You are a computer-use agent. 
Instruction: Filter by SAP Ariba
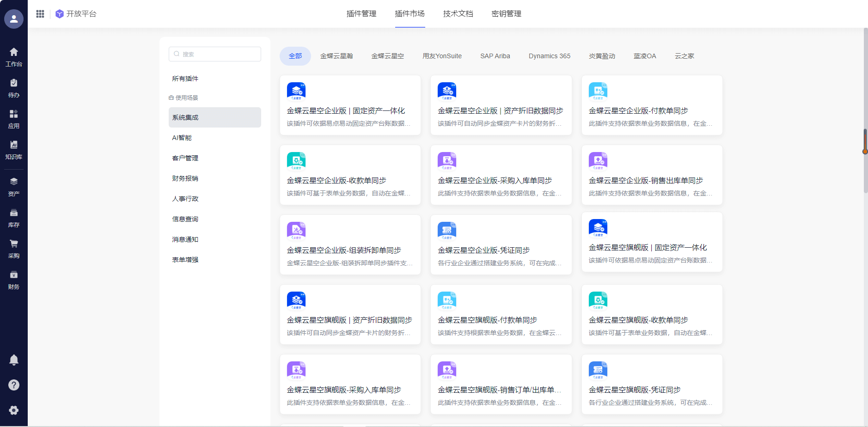coord(495,56)
